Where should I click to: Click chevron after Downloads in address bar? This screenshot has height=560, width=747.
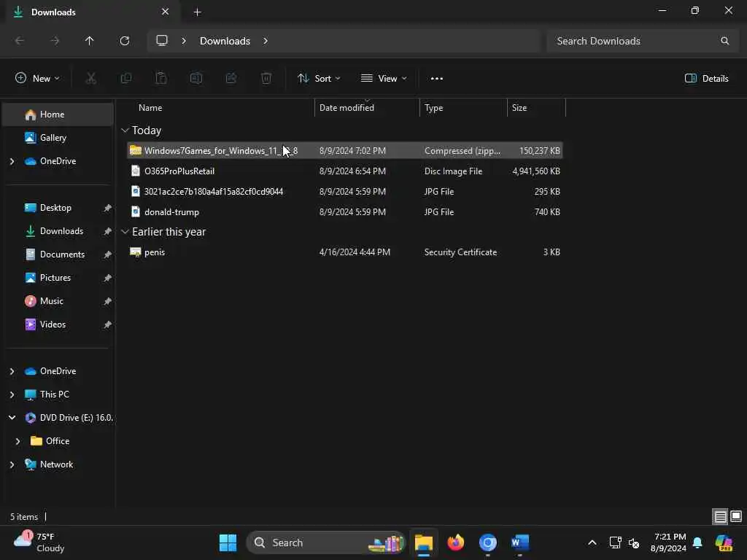tap(266, 41)
